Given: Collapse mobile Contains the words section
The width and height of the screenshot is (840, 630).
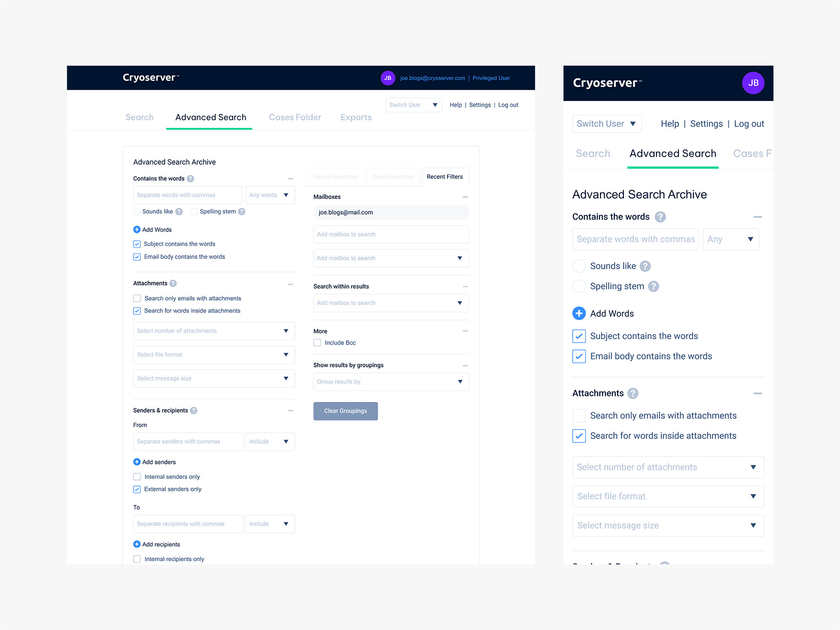Looking at the screenshot, I should (758, 217).
